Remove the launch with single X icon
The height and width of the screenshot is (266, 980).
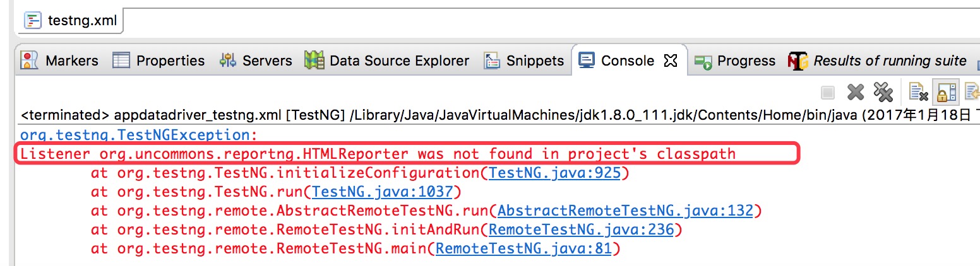tap(856, 93)
